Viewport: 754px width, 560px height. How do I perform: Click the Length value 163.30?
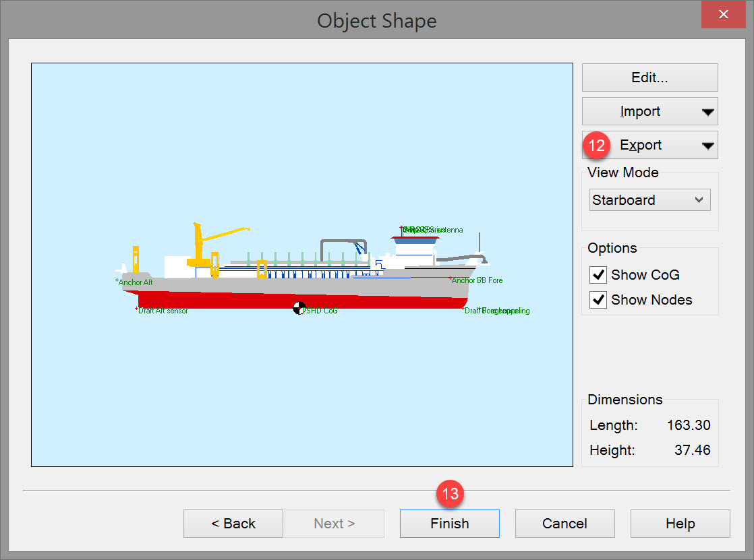[x=689, y=425]
